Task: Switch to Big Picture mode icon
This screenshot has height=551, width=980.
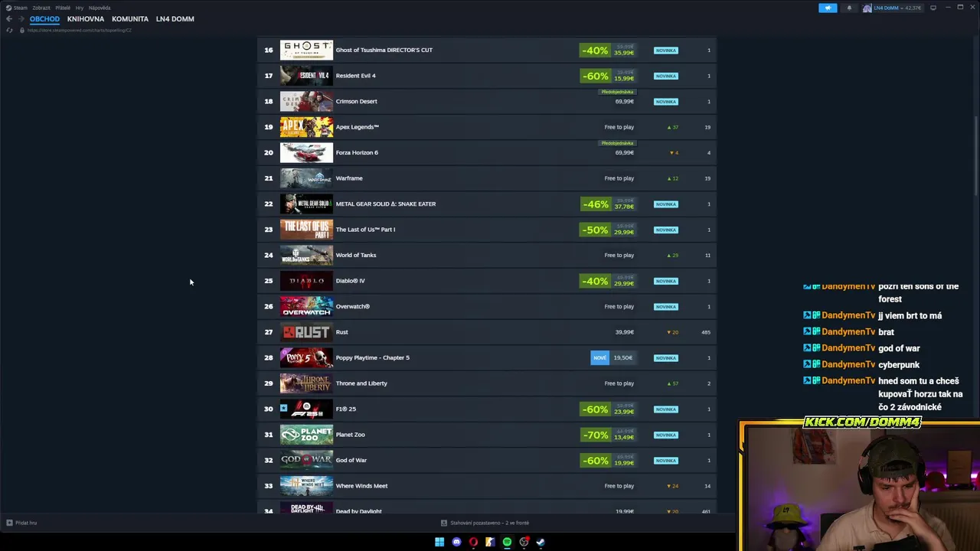Action: pos(933,8)
